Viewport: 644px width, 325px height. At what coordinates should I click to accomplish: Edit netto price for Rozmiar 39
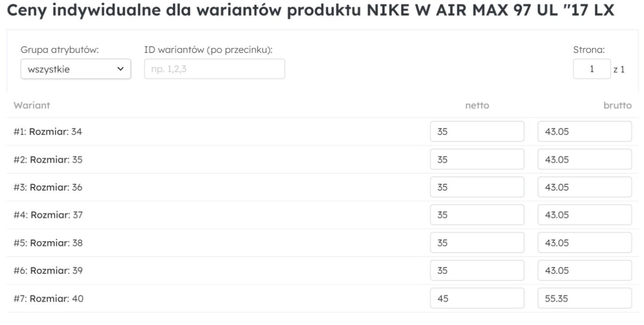pyautogui.click(x=477, y=270)
